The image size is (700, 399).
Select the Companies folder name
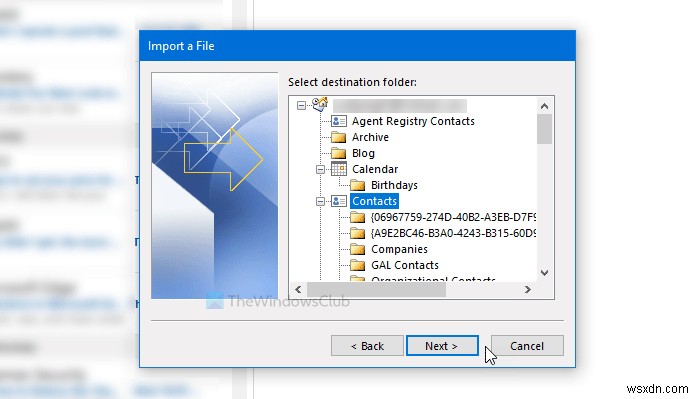pos(399,249)
